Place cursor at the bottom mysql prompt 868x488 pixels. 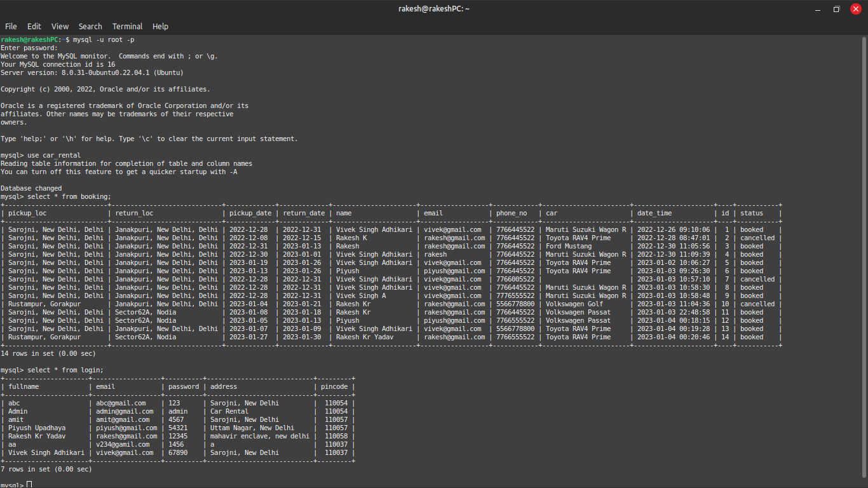(x=29, y=485)
